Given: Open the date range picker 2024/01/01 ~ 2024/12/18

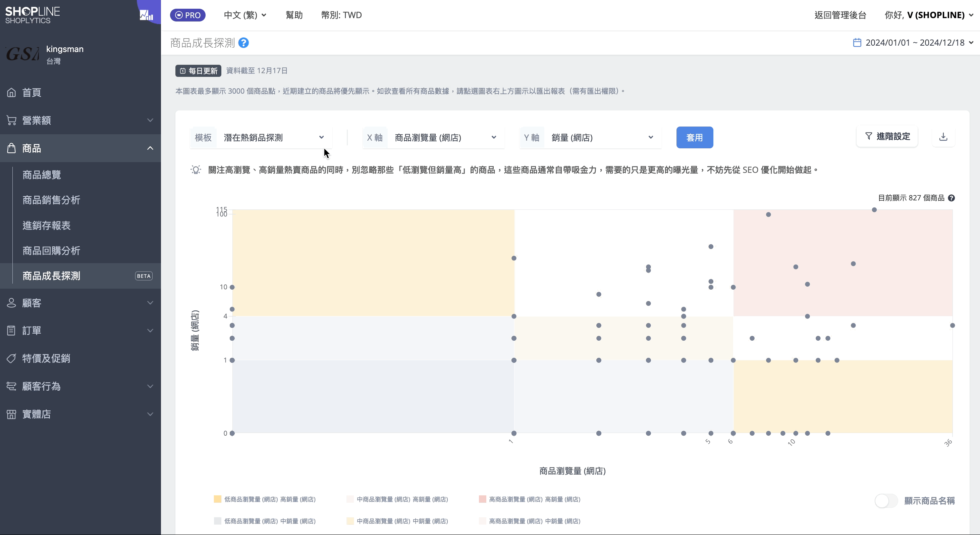Looking at the screenshot, I should pyautogui.click(x=913, y=43).
